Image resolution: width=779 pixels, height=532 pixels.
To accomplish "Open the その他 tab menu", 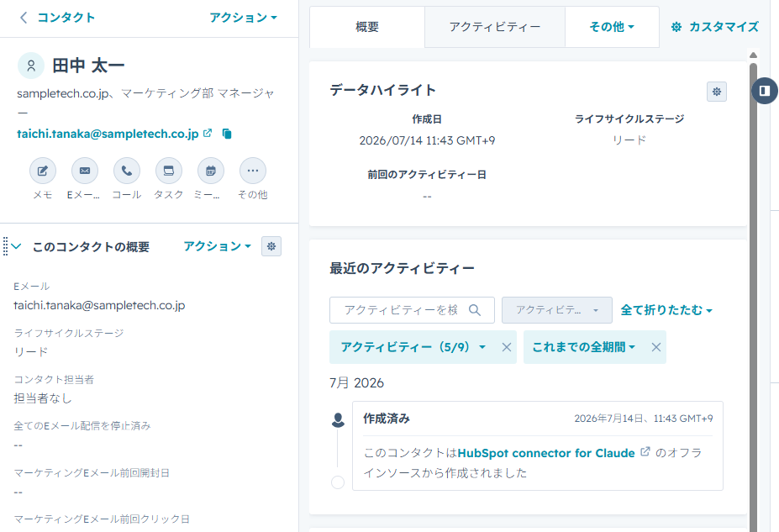I will [x=612, y=27].
